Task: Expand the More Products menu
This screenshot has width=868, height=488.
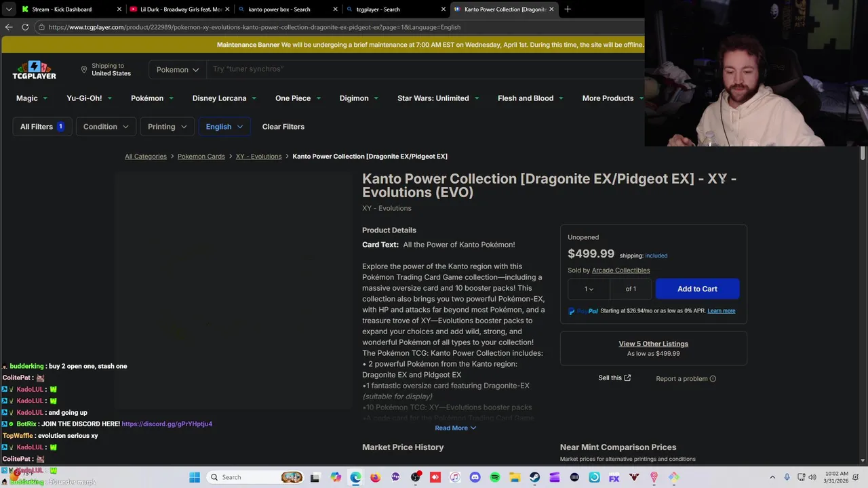Action: pos(612,98)
